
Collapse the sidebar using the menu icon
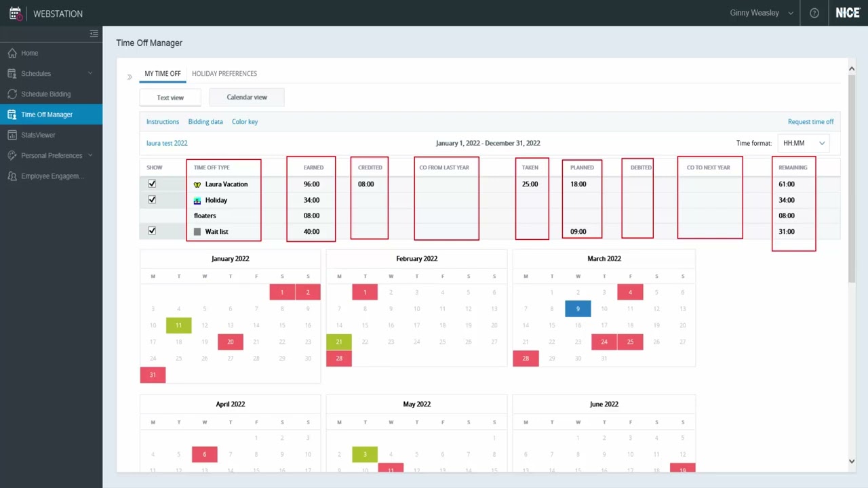94,34
